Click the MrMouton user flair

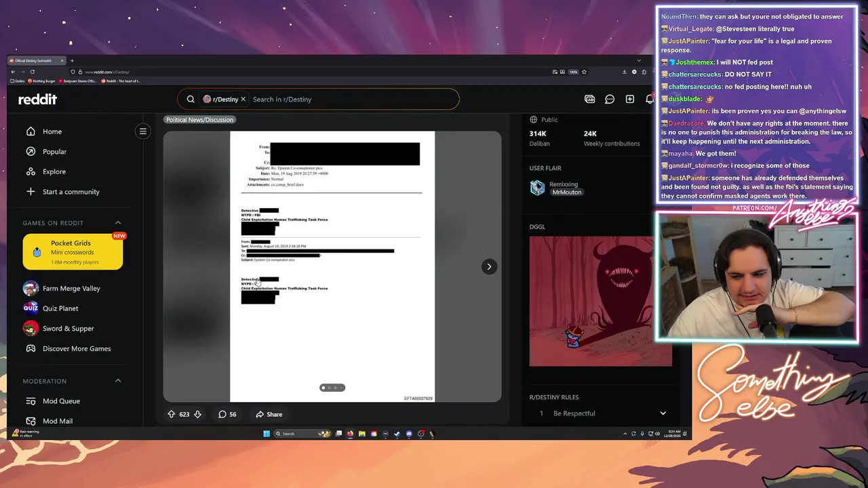(x=567, y=192)
